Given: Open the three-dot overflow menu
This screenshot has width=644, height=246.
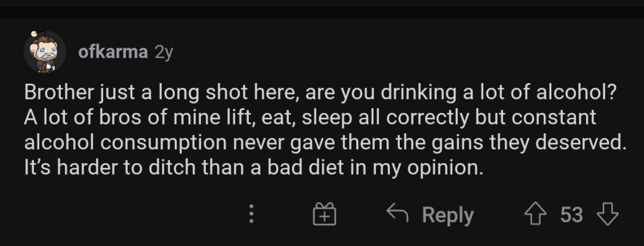Looking at the screenshot, I should [x=252, y=214].
